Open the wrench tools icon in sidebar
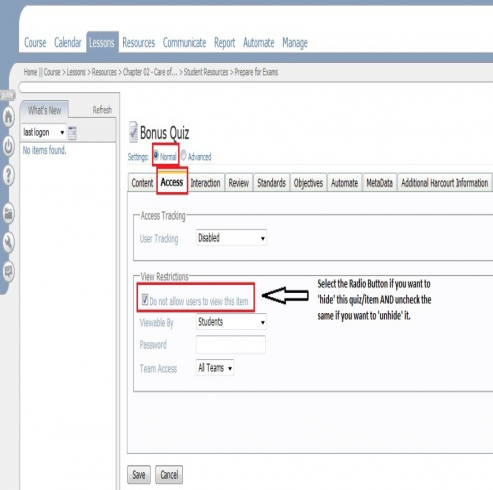Viewport: 493px width, 490px height. pos(8,242)
